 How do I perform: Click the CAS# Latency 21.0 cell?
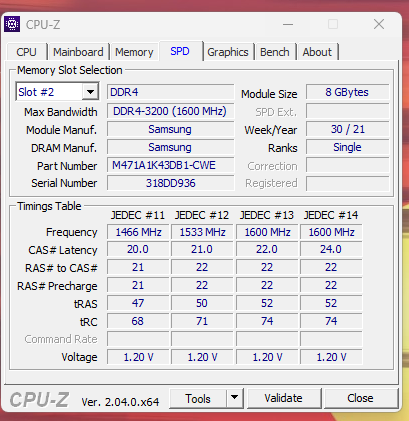click(202, 249)
